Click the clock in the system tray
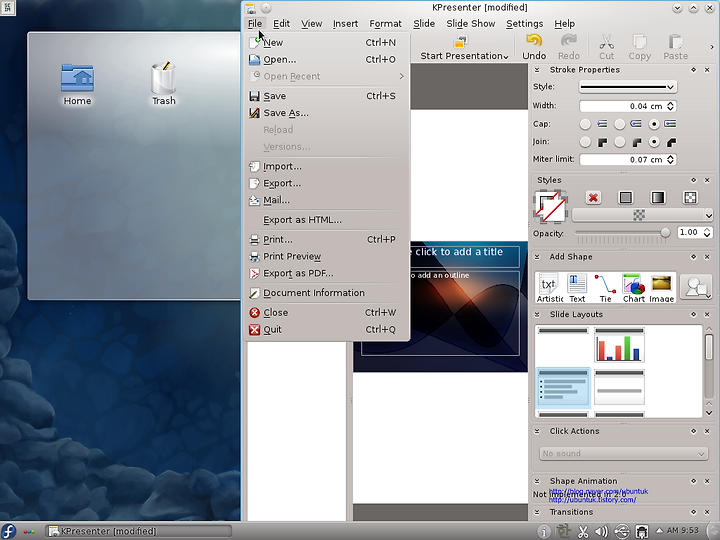 click(682, 531)
